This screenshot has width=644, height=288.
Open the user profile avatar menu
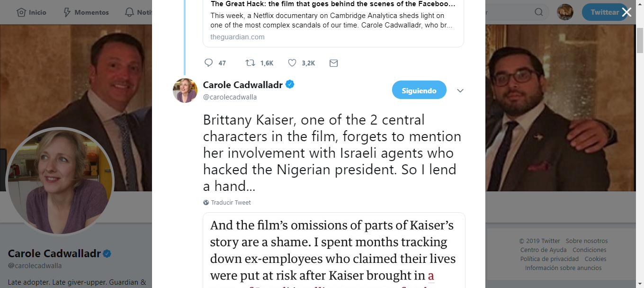[x=565, y=12]
